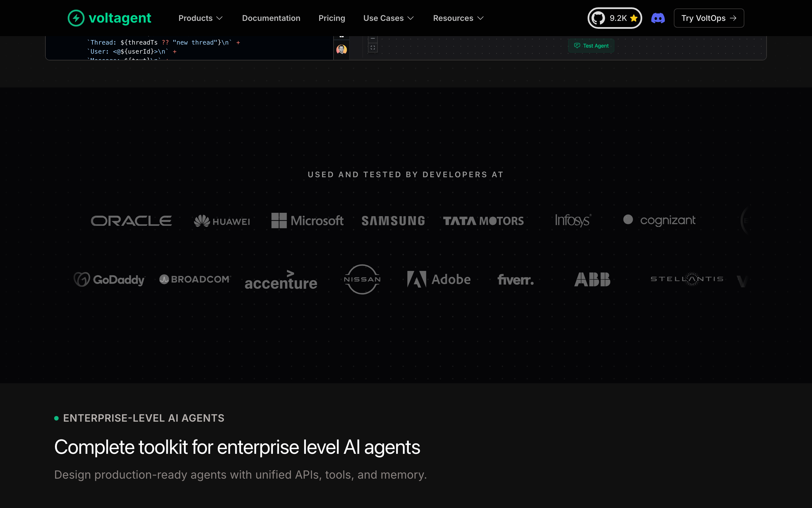The width and height of the screenshot is (812, 508).
Task: Click the Stellantis logo
Action: click(687, 279)
